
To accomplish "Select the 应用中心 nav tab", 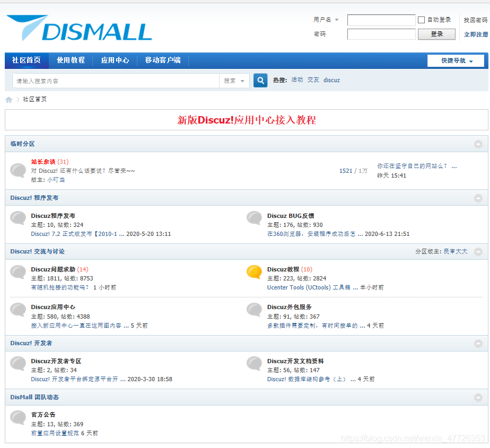I will click(115, 60).
